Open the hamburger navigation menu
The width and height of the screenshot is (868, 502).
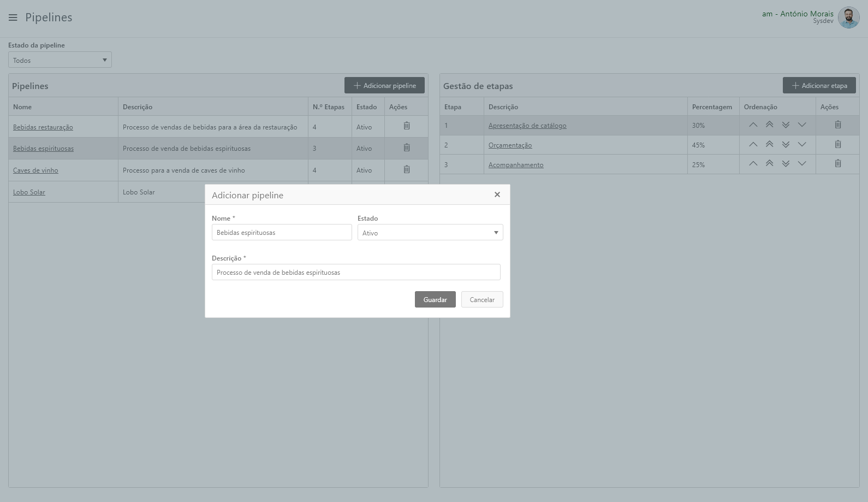(x=13, y=17)
